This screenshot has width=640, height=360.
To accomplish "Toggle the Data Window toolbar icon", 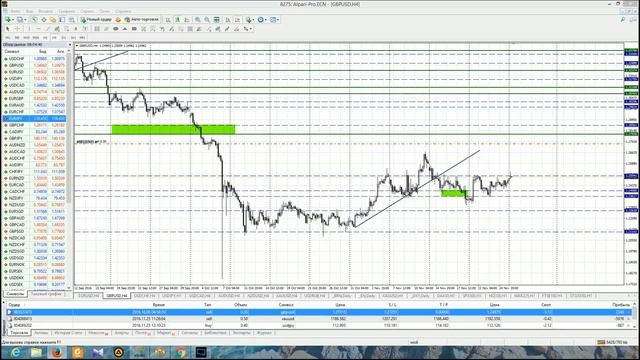I will click(x=44, y=20).
